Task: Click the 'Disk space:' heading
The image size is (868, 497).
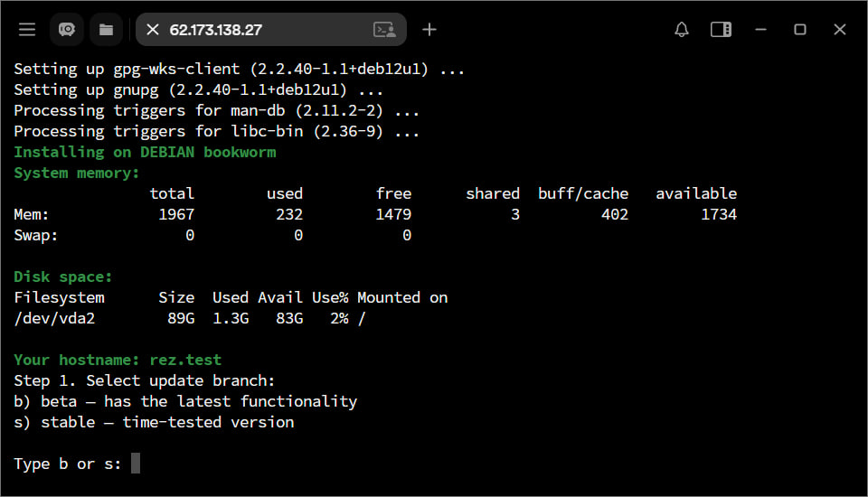Action: coord(63,277)
